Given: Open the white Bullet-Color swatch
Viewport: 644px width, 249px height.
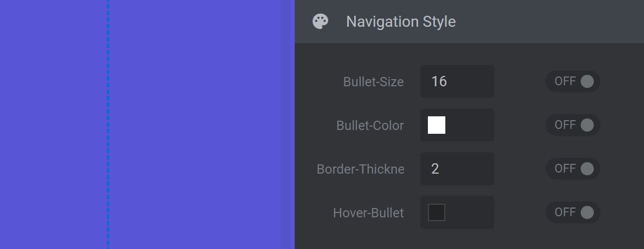Looking at the screenshot, I should (x=437, y=125).
